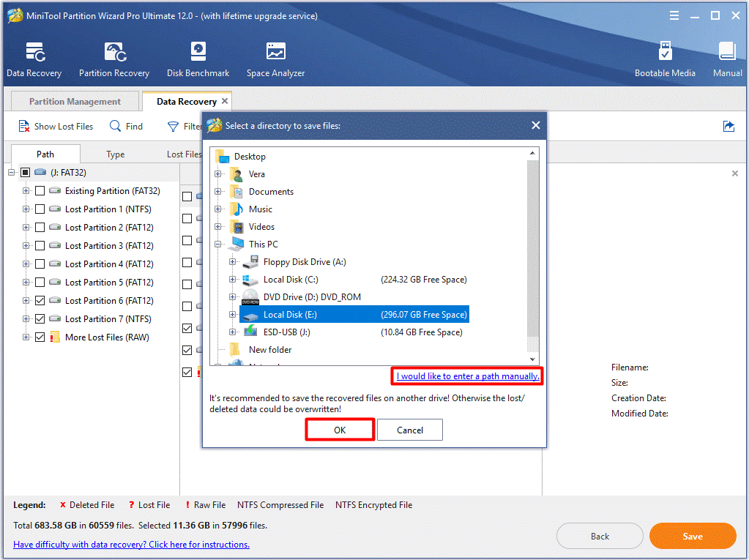Viewport: 749px width, 560px height.
Task: Check Lost Partition 3 (FAT12) checkbox
Action: 40,246
